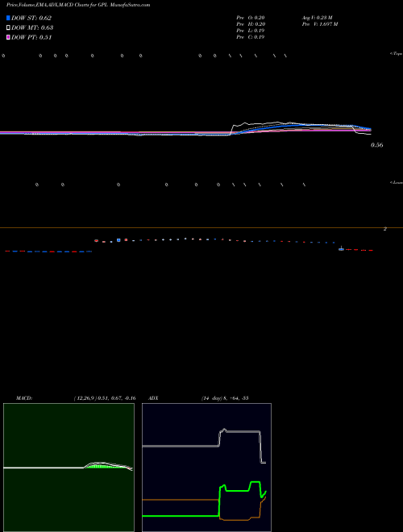This screenshot has width=403, height=532.
Task: Click the '<Lows' axis label
Action: 397,182
